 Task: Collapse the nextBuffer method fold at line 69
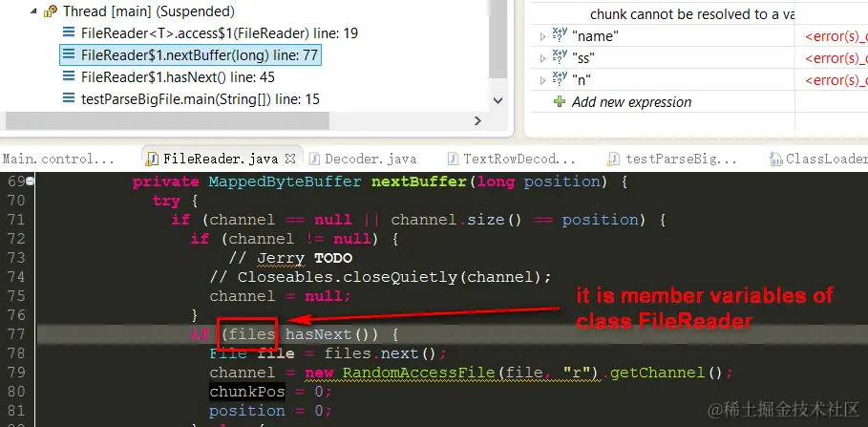pos(30,181)
